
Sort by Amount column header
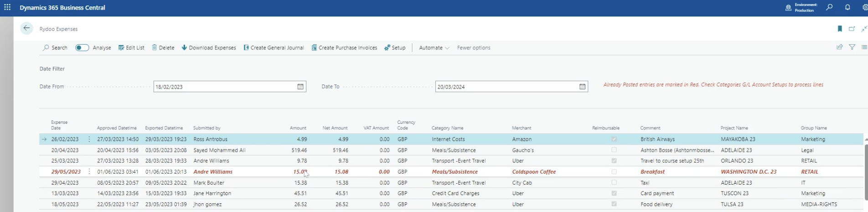(298, 128)
